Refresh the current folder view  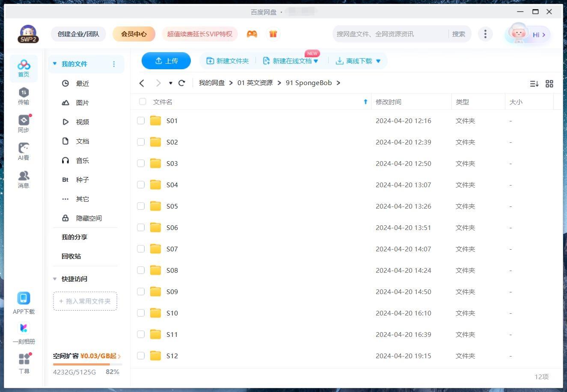pos(181,83)
